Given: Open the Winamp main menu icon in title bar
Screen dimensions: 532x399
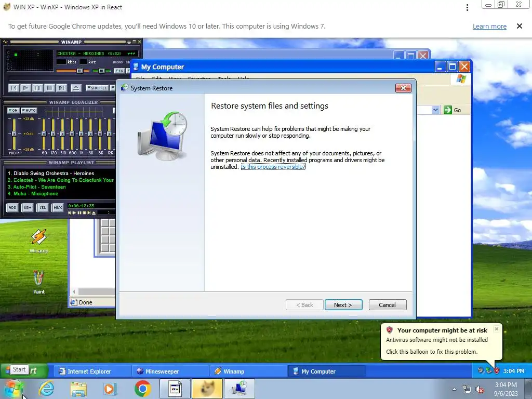Looking at the screenshot, I should click(x=5, y=42).
